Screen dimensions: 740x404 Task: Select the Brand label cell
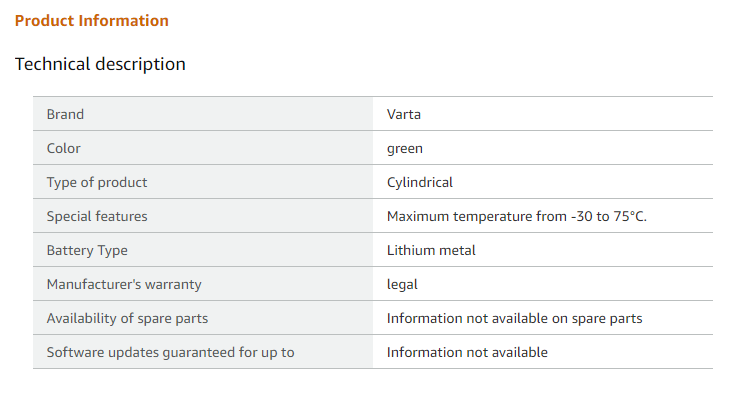(203, 114)
